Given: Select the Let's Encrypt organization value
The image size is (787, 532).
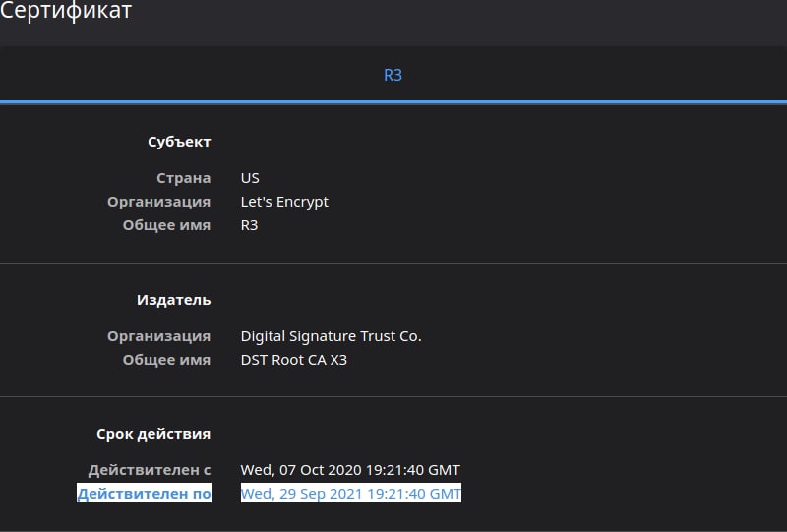Looking at the screenshot, I should [x=284, y=202].
